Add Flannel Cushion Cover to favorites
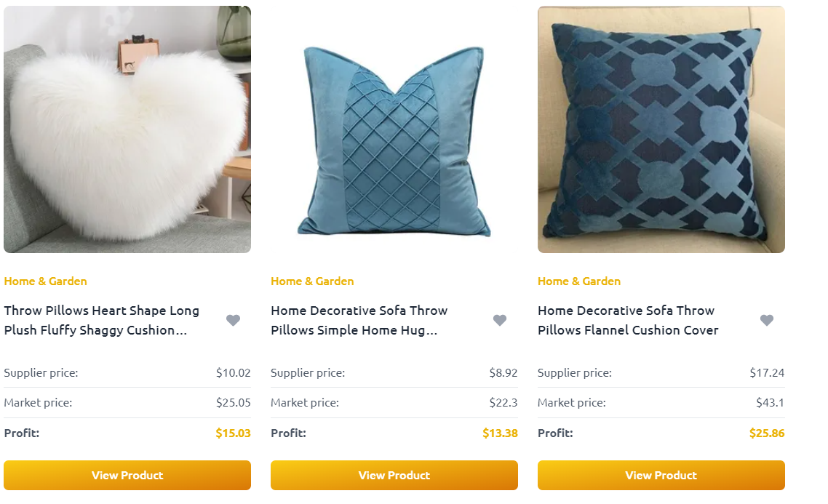Screen dimensions: 828x504 tap(767, 320)
